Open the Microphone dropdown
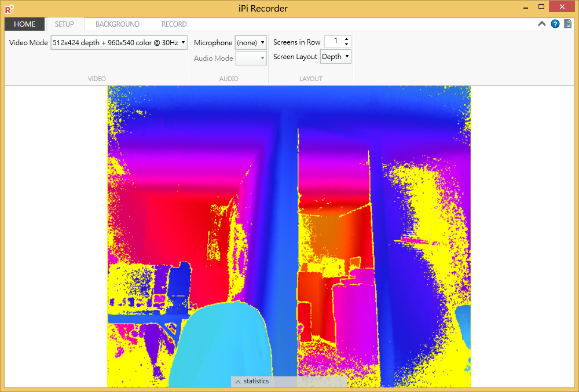 (x=251, y=42)
